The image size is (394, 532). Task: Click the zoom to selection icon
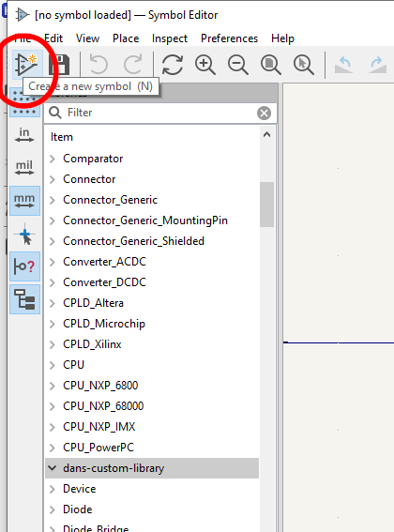(304, 64)
